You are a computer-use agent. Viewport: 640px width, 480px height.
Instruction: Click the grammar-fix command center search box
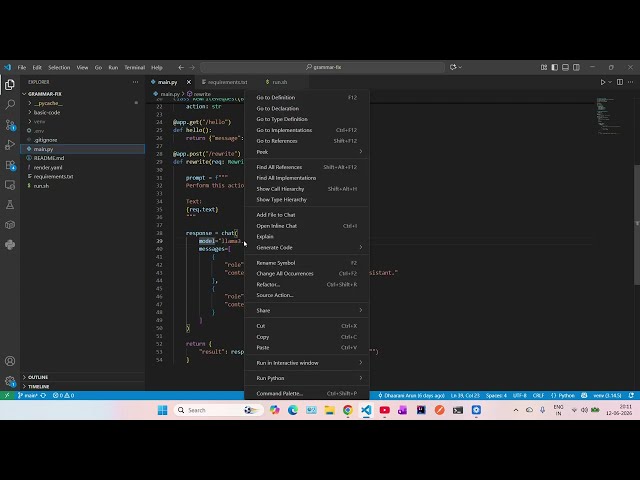pos(322,67)
